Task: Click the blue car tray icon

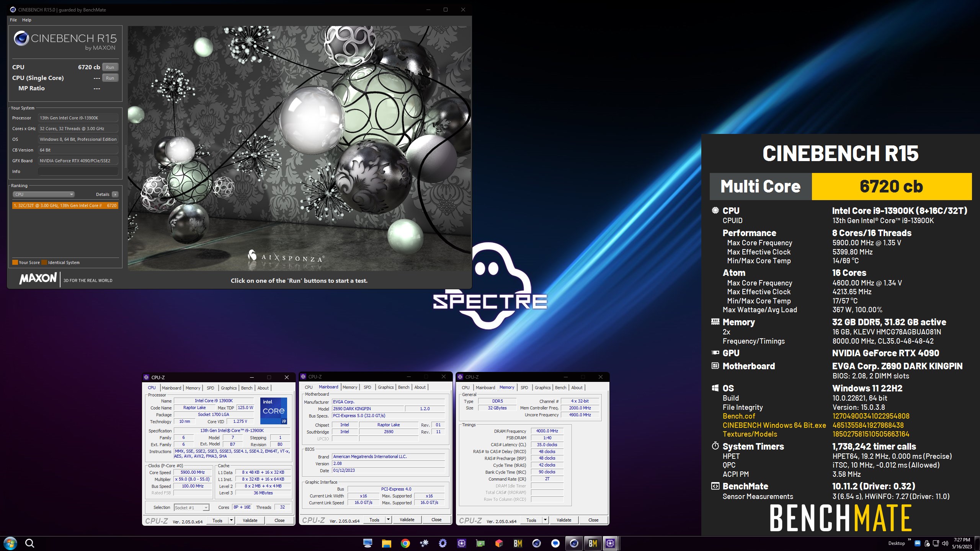Action: (x=917, y=543)
